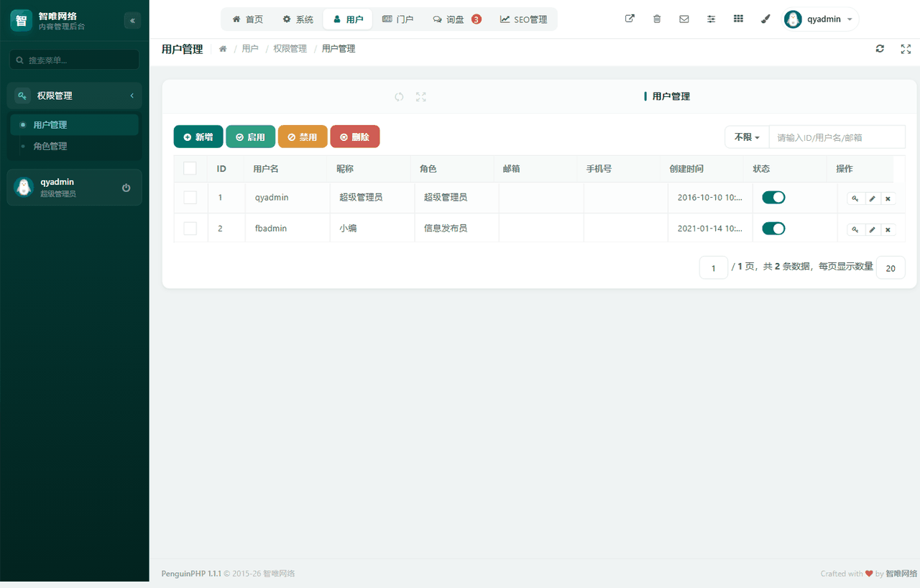Click the page number input showing 1
The width and height of the screenshot is (920, 588).
(x=714, y=267)
